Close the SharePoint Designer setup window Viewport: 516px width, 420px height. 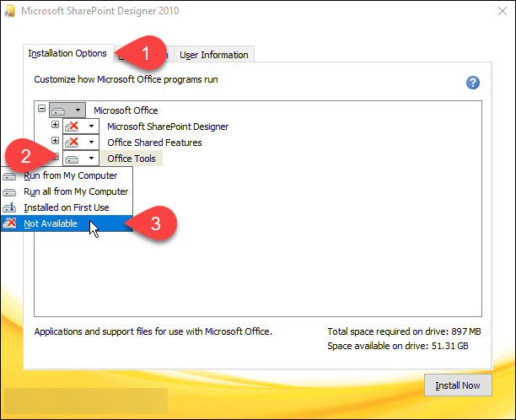pyautogui.click(x=503, y=11)
